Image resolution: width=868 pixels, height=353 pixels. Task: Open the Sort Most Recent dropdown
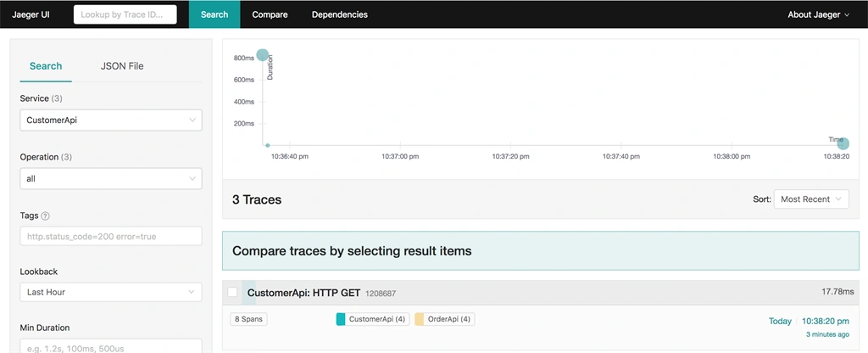[x=811, y=199]
